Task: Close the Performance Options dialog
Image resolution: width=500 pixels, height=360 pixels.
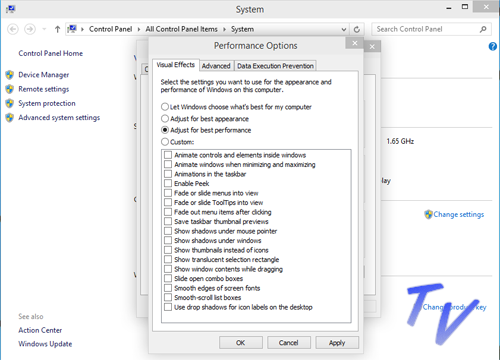Action: tap(355, 43)
